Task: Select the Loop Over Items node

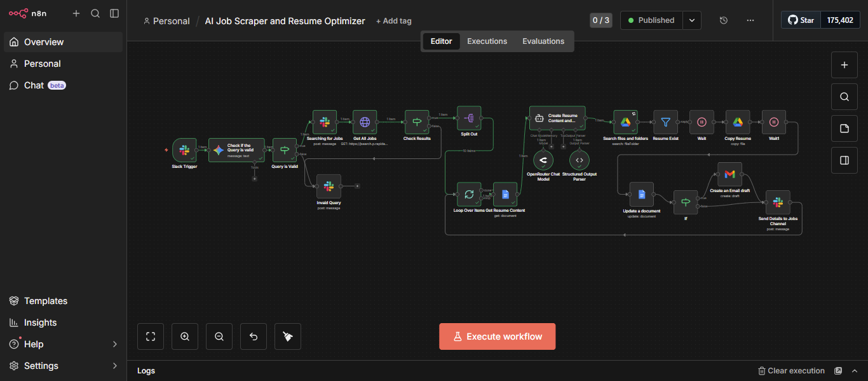Action: coord(469,194)
